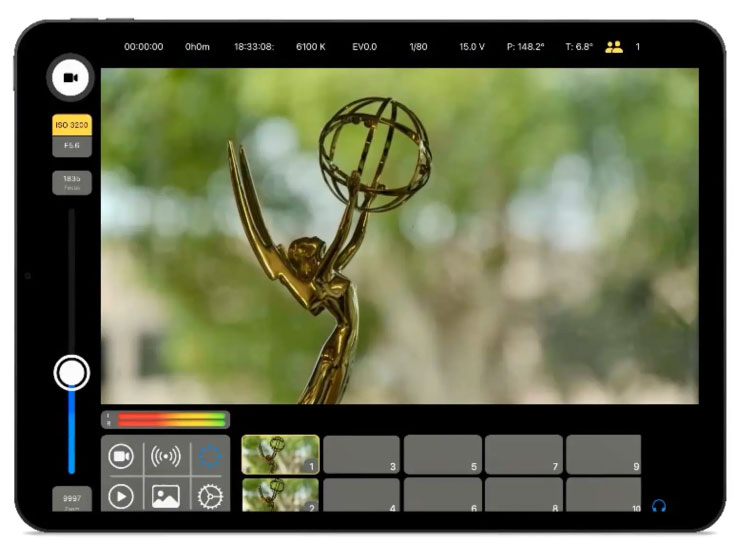Tap the 1835 Focus value button
This screenshot has width=737, height=553.
click(71, 182)
